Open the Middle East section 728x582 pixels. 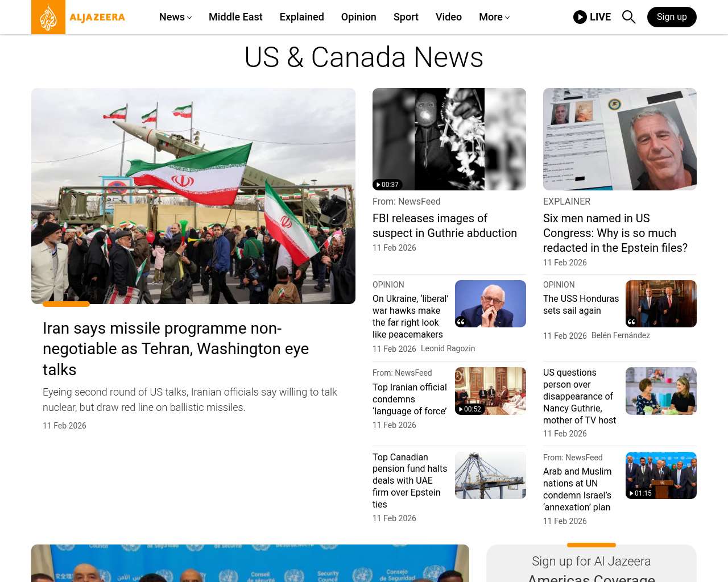click(235, 17)
